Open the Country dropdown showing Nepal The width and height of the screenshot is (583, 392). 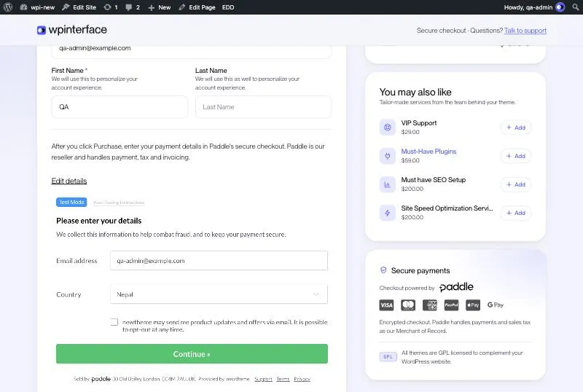(x=219, y=294)
